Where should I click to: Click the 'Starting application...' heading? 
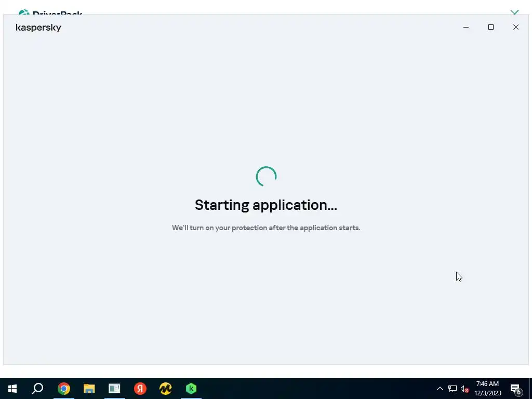266,205
